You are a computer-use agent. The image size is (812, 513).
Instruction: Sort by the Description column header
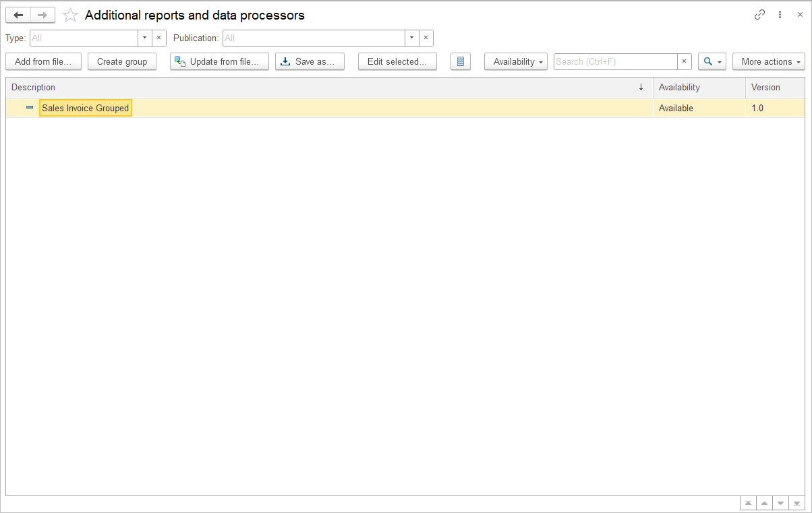click(x=329, y=87)
